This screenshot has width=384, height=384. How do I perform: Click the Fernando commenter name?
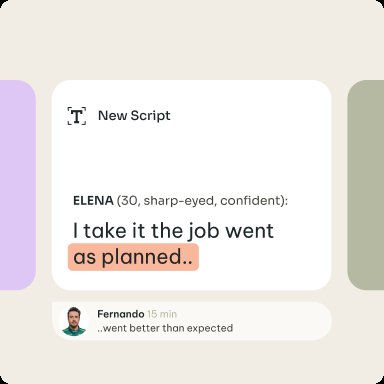pyautogui.click(x=121, y=314)
